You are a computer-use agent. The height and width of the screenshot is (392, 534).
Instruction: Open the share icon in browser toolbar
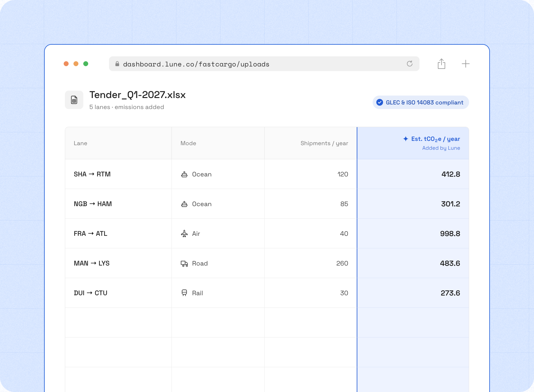pyautogui.click(x=442, y=64)
